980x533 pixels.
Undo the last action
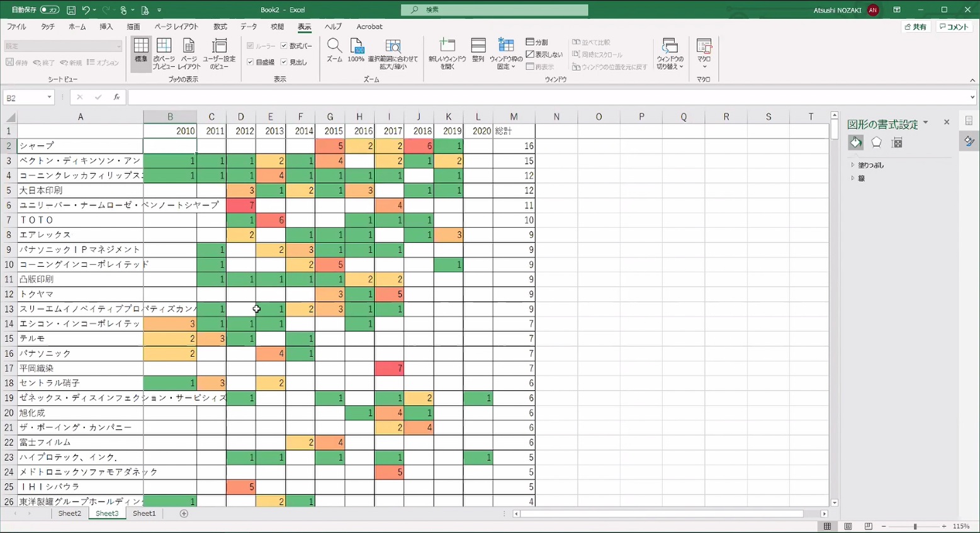(86, 10)
